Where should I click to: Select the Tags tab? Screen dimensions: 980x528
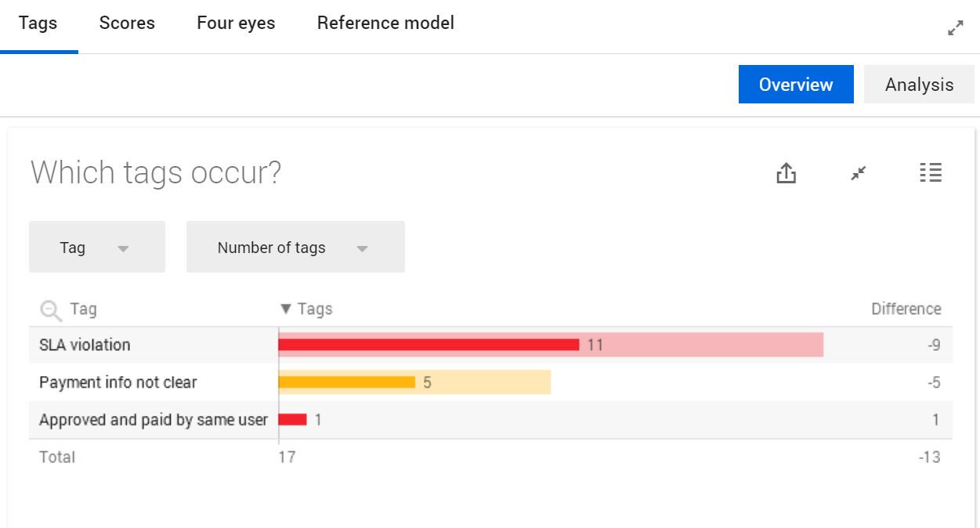(x=38, y=24)
